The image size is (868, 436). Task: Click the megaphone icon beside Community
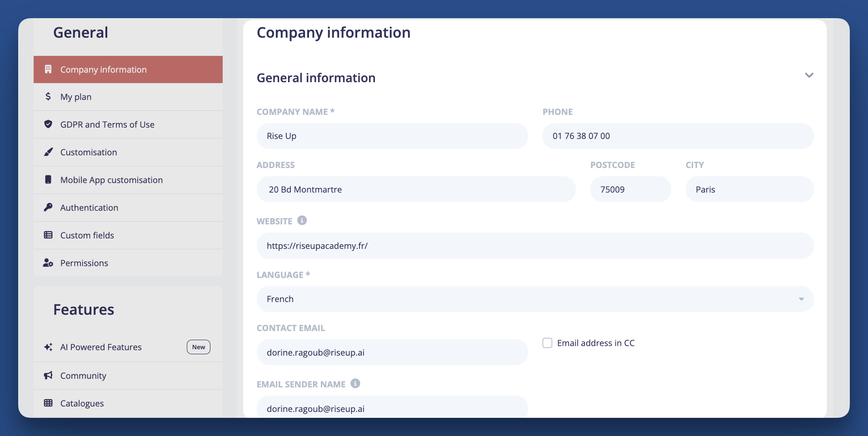[48, 375]
